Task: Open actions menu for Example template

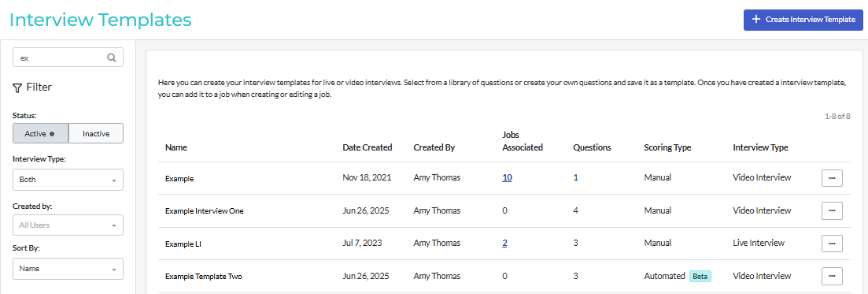Action: click(832, 178)
